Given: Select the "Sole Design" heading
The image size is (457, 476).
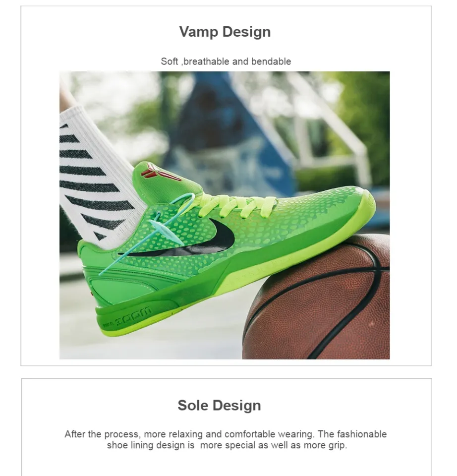Looking at the screenshot, I should [220, 405].
